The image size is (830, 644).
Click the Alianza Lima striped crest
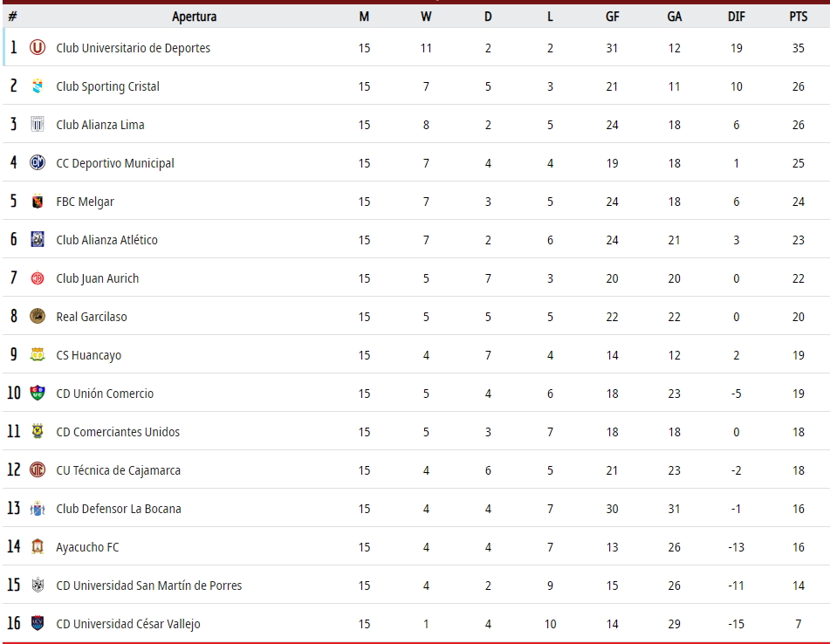(37, 125)
